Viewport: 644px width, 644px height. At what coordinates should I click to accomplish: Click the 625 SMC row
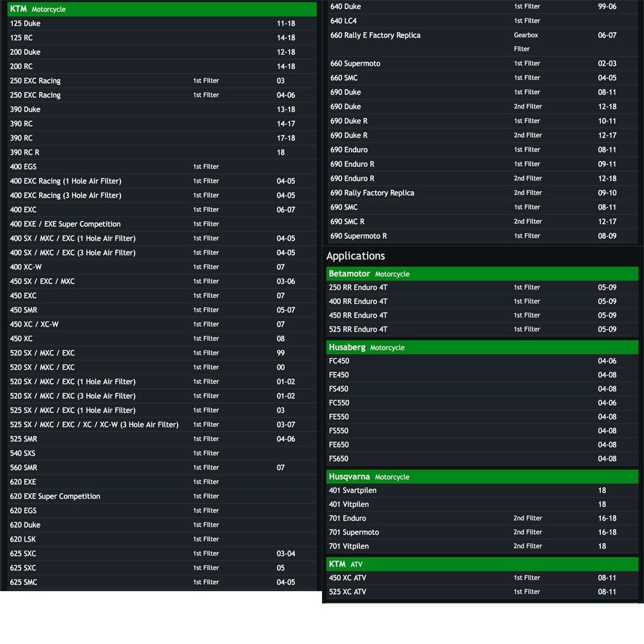[162, 582]
